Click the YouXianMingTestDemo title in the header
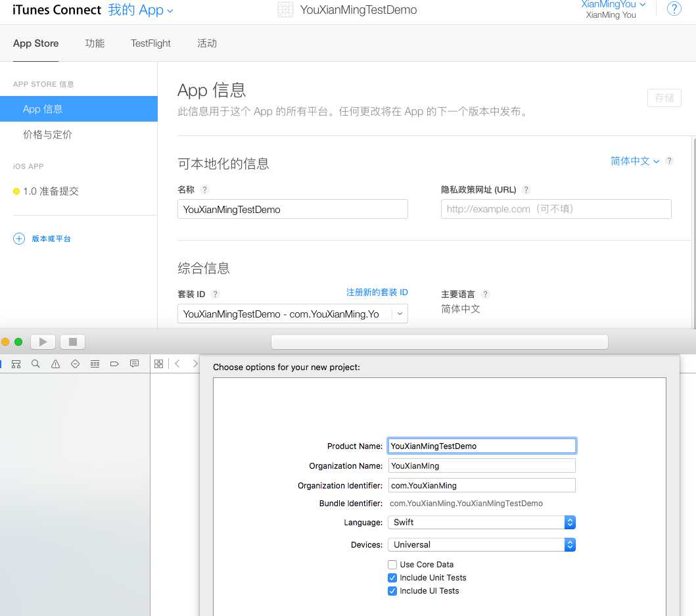Image resolution: width=696 pixels, height=616 pixels. [x=358, y=10]
